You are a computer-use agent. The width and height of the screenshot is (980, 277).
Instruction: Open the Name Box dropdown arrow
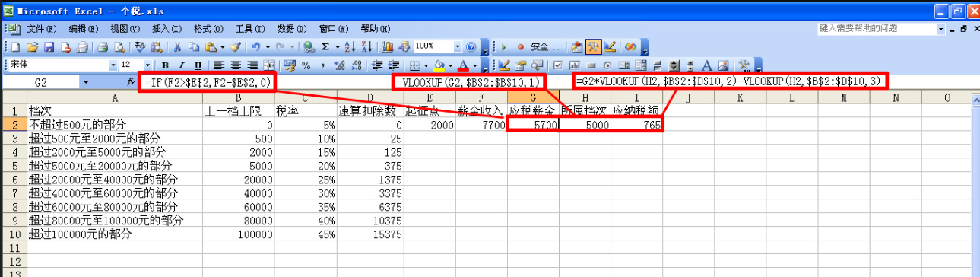point(85,81)
